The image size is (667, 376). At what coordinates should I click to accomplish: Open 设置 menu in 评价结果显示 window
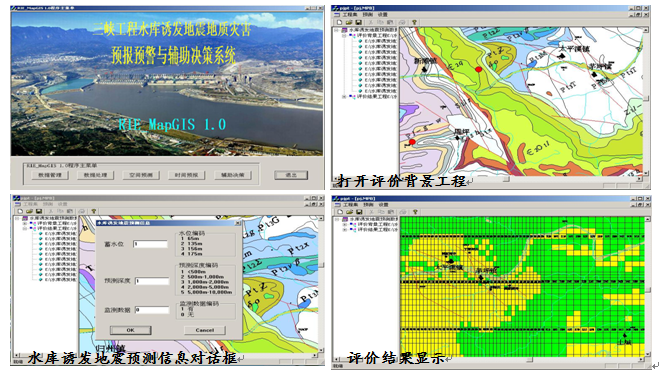click(383, 205)
